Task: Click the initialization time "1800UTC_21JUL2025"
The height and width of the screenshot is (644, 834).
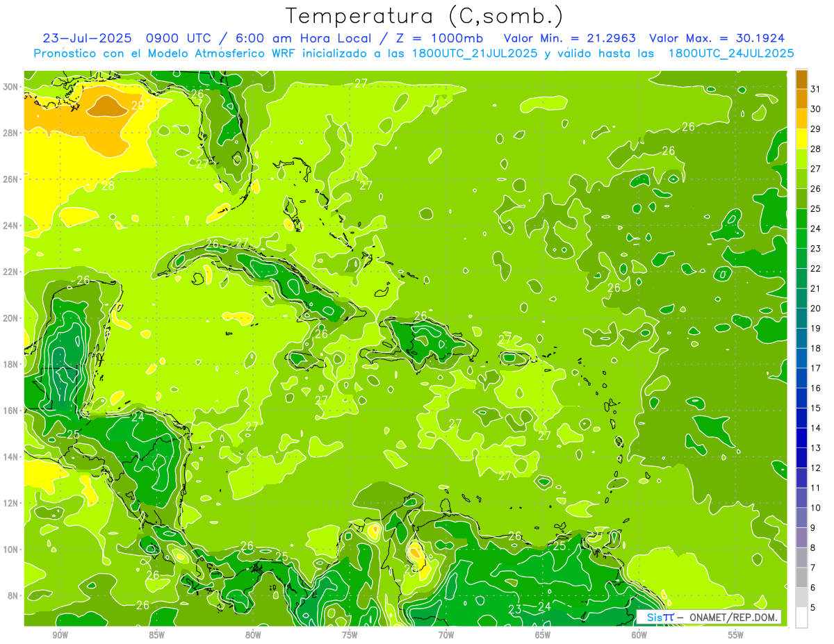Action: click(475, 53)
